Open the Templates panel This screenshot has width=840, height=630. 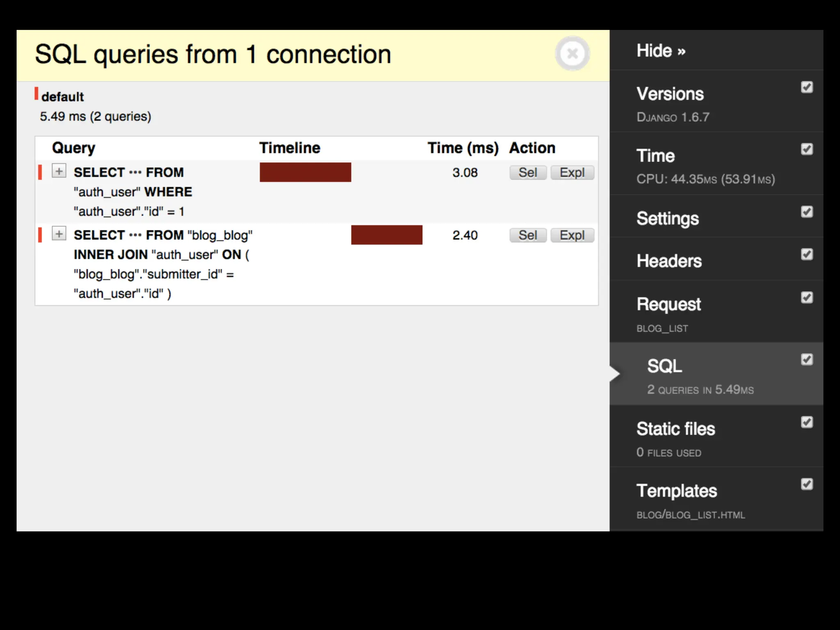coord(677,491)
